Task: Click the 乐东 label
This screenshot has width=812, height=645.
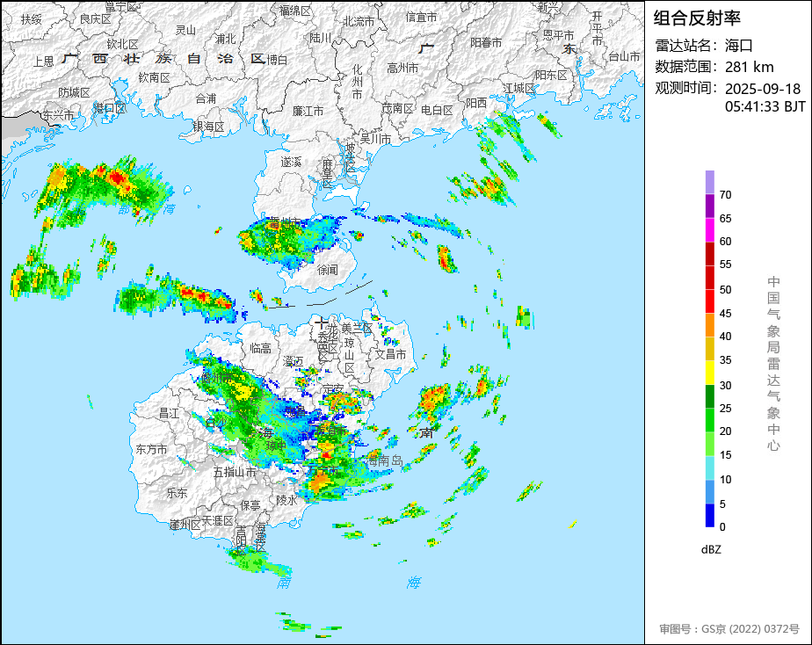Action: (x=177, y=493)
